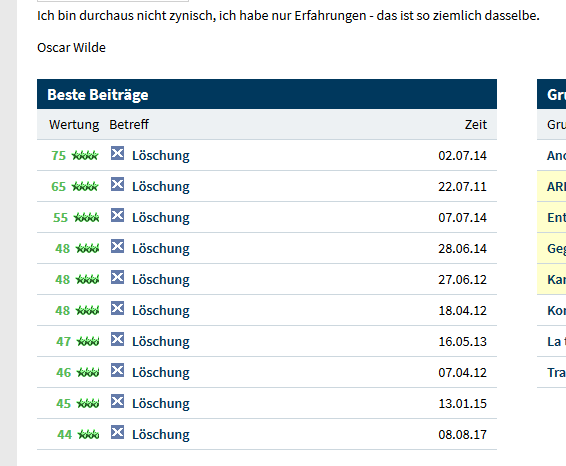Open the Löschung post dated 22.07.11
566x466 pixels.
[161, 187]
